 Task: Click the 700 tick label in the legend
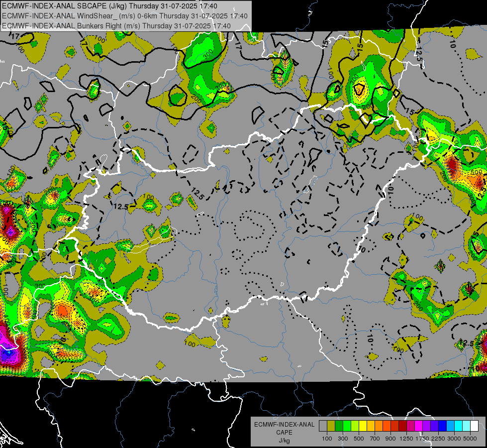[375, 439]
